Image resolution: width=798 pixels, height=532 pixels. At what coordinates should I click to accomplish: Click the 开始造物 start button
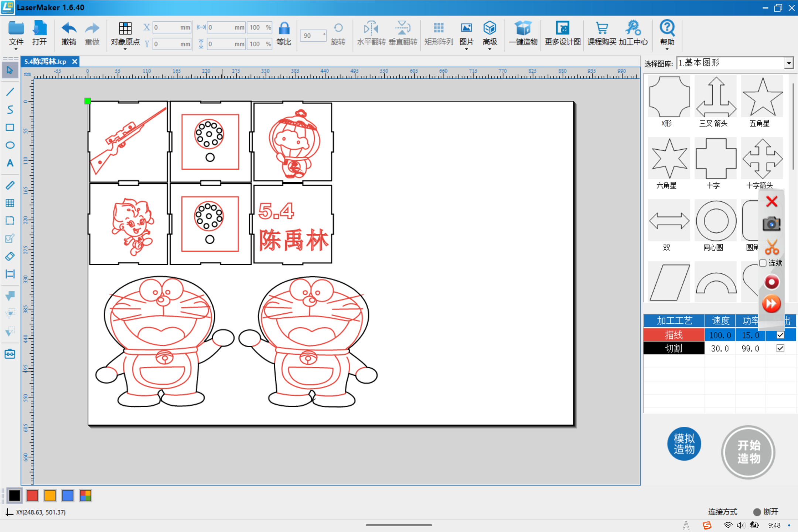click(x=748, y=452)
